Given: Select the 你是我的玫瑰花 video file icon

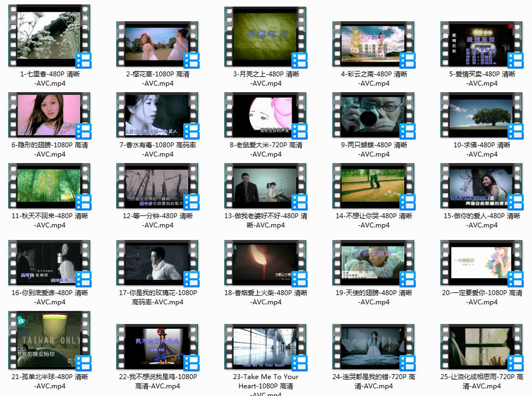Looking at the screenshot, I should click(158, 263).
